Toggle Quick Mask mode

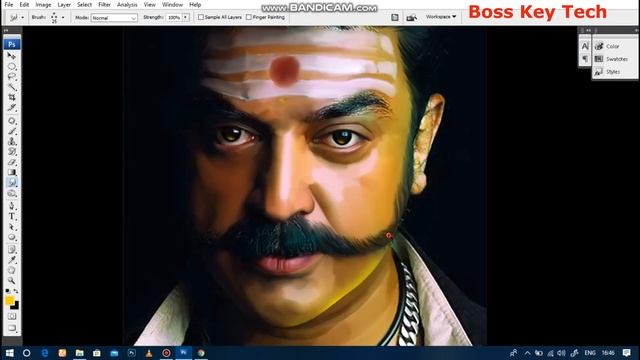tap(12, 316)
